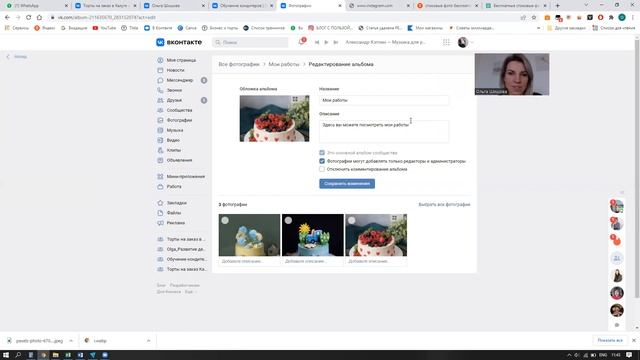Screen dimensions: 640x360
Task: Play the music track in VK header
Action: pos(326,42)
